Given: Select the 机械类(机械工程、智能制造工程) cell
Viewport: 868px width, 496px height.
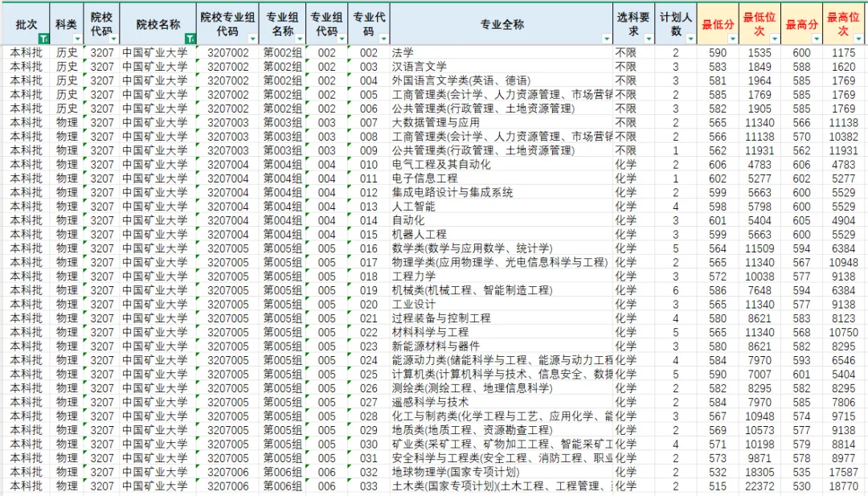Looking at the screenshot, I should pyautogui.click(x=502, y=290).
